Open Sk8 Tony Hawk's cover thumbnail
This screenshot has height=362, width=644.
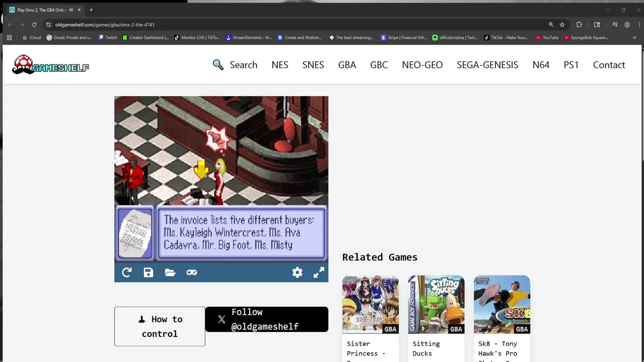pyautogui.click(x=502, y=305)
